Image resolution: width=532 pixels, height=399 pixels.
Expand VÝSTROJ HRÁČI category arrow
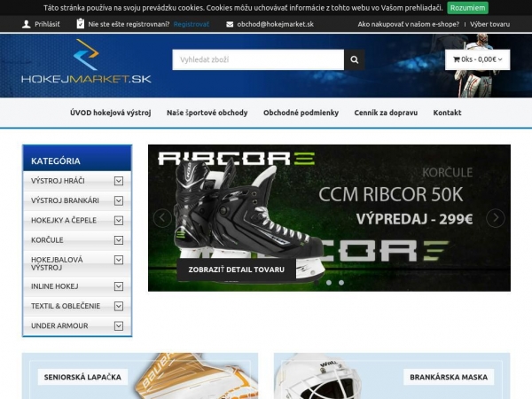point(119,181)
